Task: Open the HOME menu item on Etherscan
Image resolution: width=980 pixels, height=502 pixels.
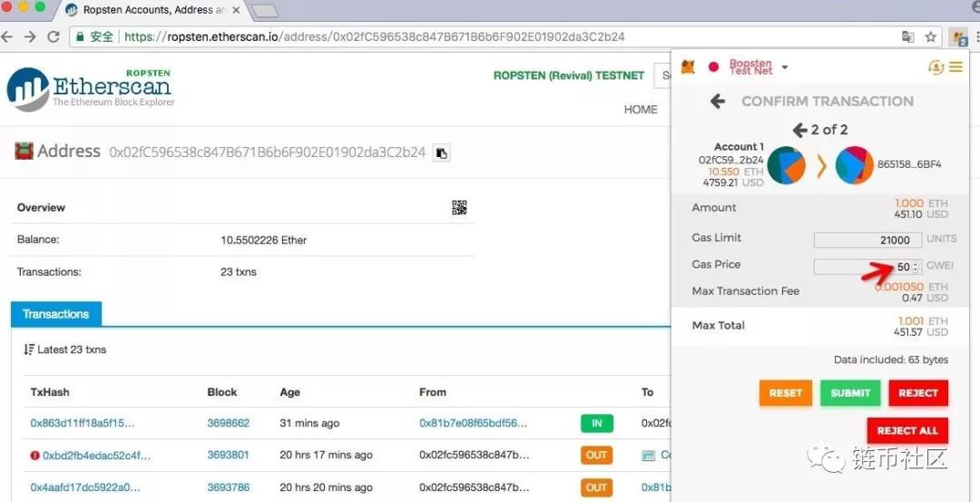Action: [x=641, y=109]
